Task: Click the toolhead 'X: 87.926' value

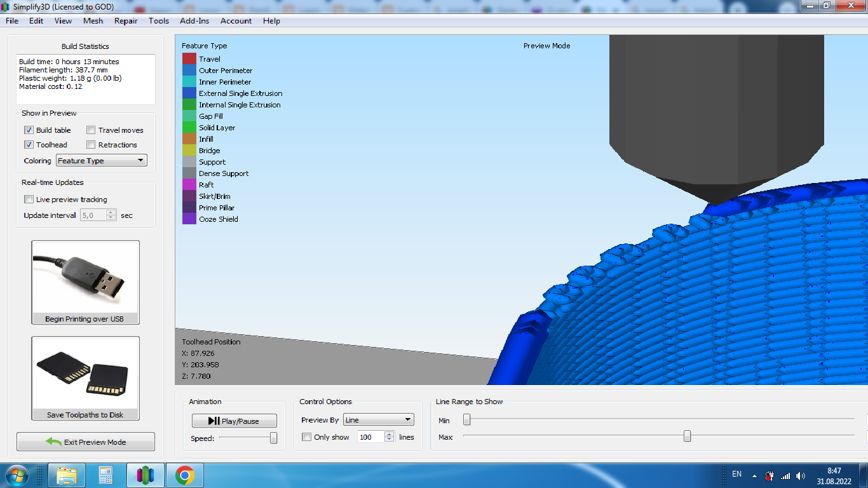Action: [198, 353]
